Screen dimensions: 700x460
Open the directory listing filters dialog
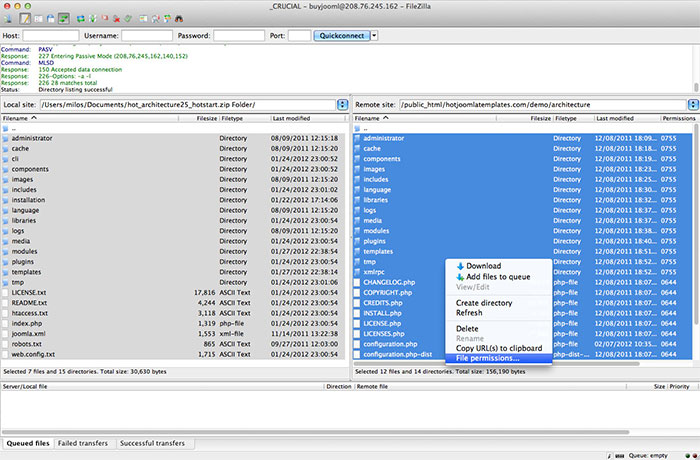(x=143, y=19)
